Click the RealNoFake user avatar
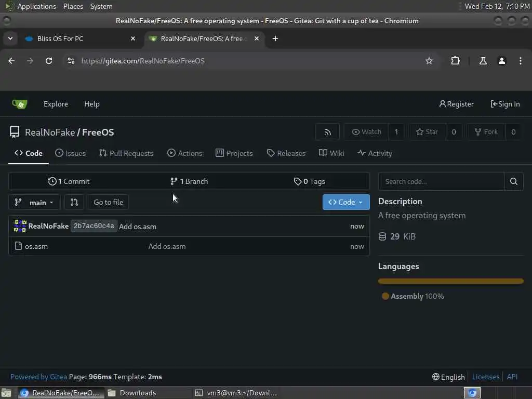 tap(20, 226)
